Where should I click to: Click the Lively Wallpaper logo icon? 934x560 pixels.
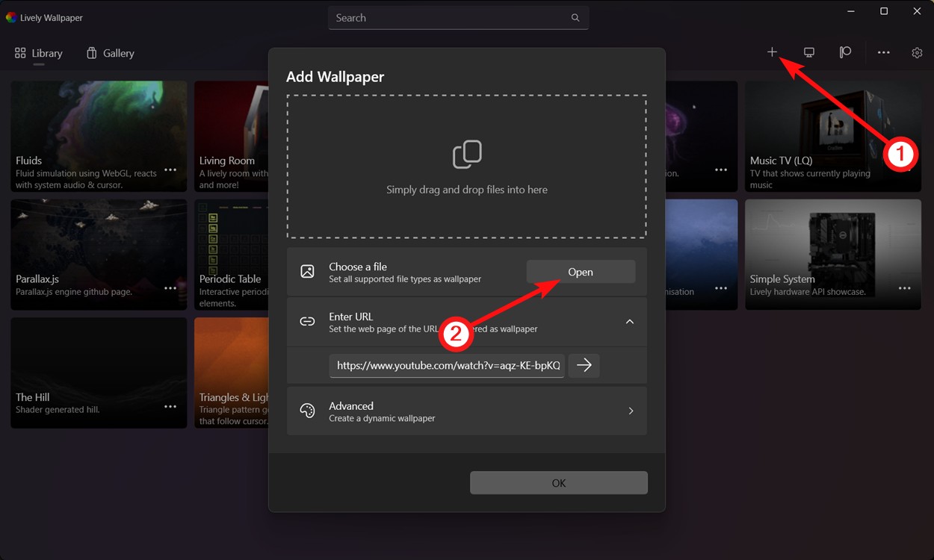[10, 17]
